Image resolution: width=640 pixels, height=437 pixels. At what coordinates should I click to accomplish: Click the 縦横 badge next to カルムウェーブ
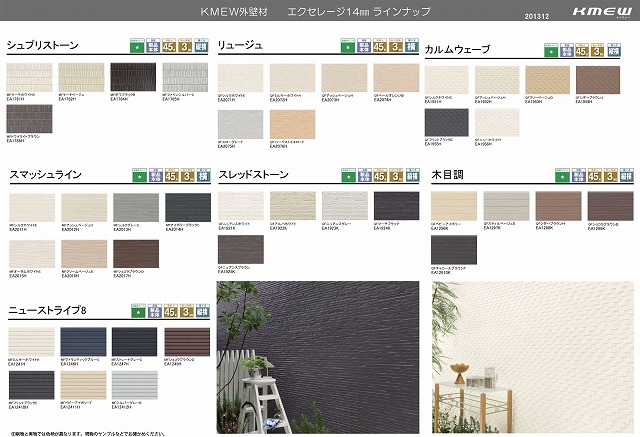pos(614,50)
